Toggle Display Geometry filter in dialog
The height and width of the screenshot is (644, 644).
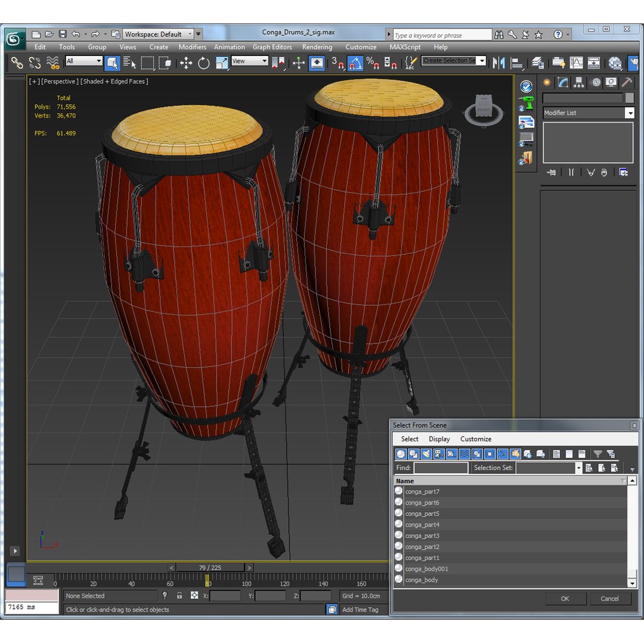pos(401,454)
